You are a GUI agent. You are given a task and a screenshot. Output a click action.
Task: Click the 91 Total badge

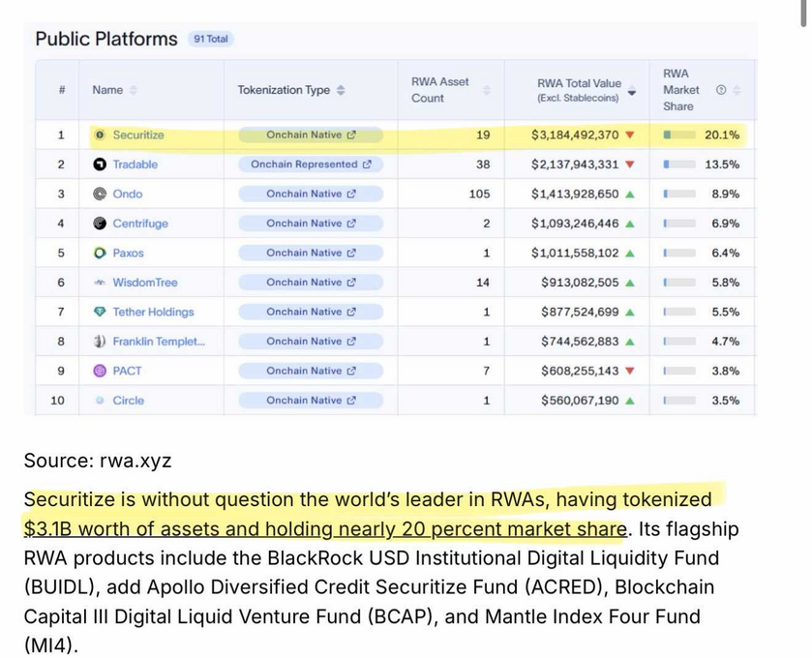211,39
